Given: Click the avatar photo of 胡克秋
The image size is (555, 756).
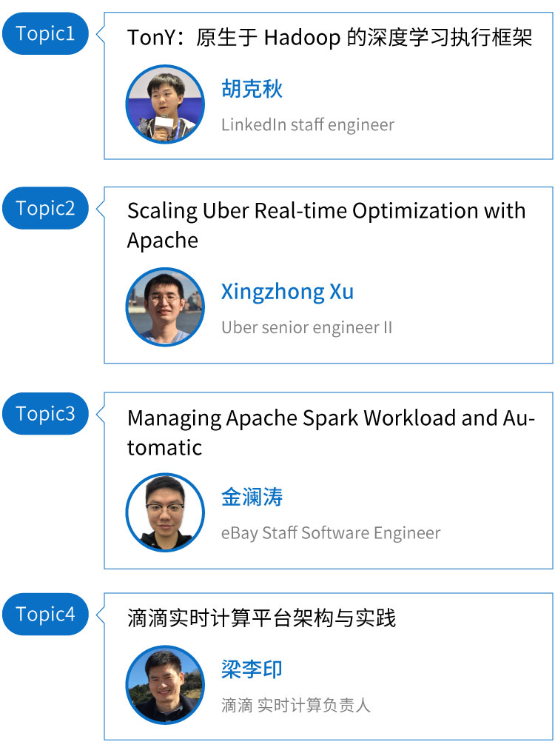Looking at the screenshot, I should point(164,104).
